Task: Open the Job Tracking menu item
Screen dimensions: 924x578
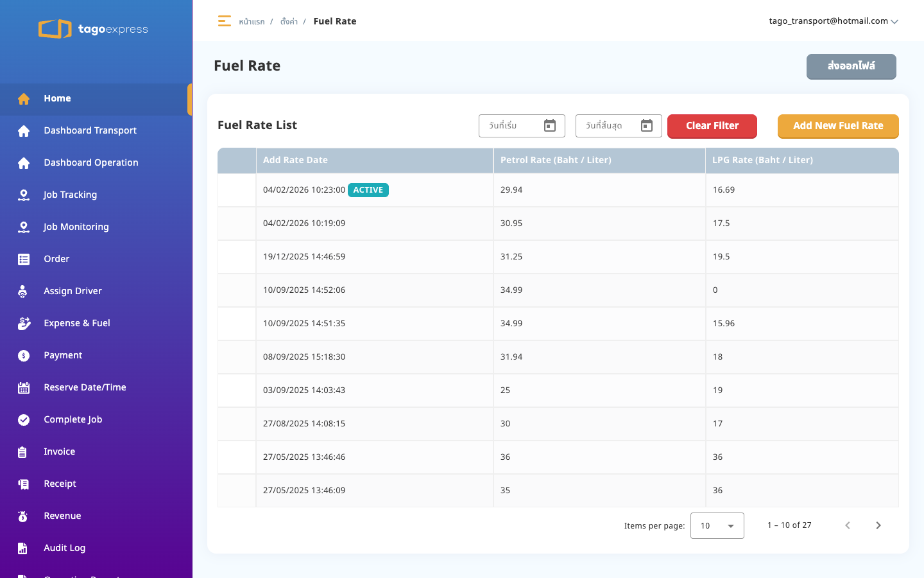Action: click(x=96, y=195)
